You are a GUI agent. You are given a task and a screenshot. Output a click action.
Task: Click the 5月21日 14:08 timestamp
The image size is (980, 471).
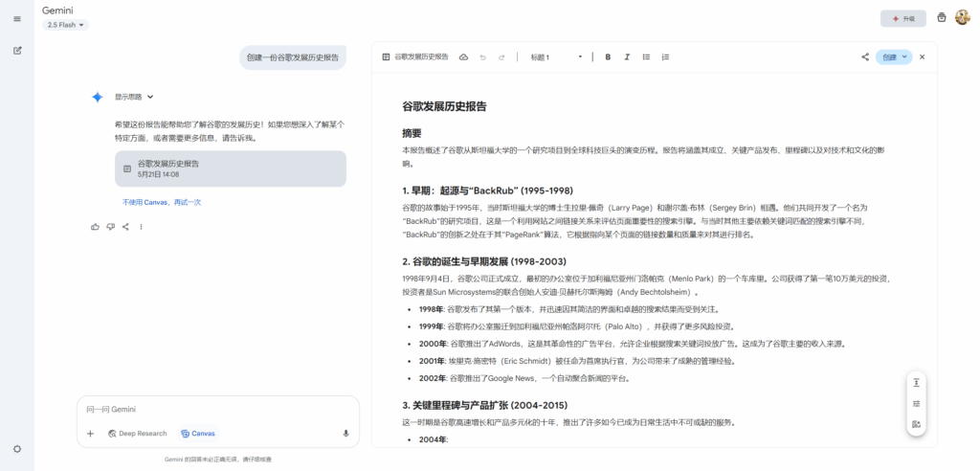(158, 174)
